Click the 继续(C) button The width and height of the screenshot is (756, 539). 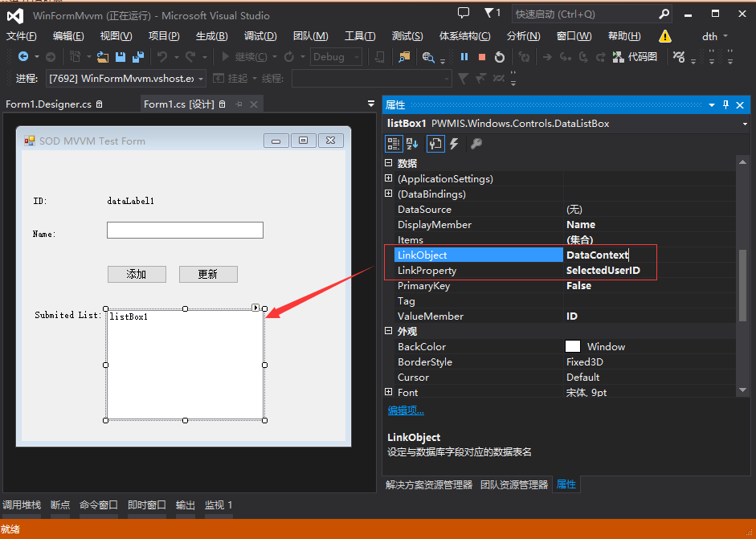[x=244, y=57]
